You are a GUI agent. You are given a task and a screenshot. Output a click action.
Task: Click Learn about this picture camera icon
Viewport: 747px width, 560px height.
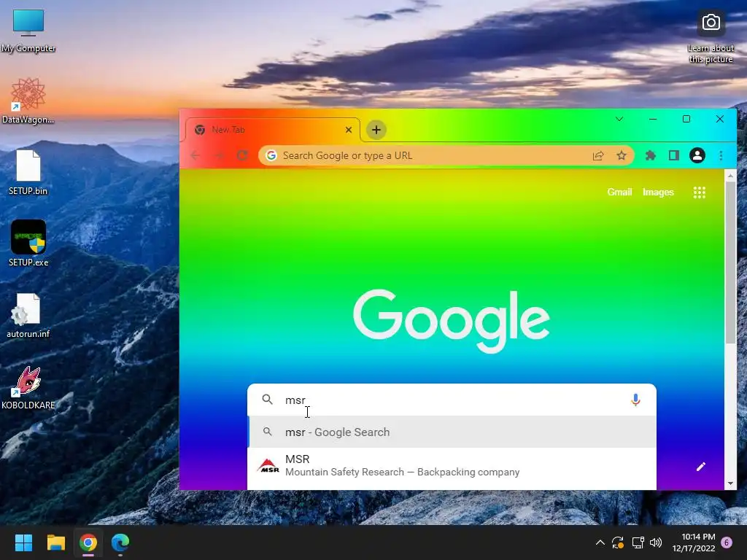pos(711,23)
